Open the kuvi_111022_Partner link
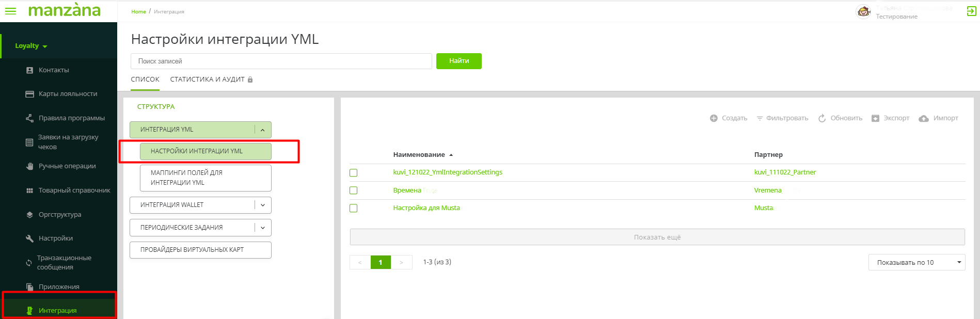980x319 pixels. point(785,172)
